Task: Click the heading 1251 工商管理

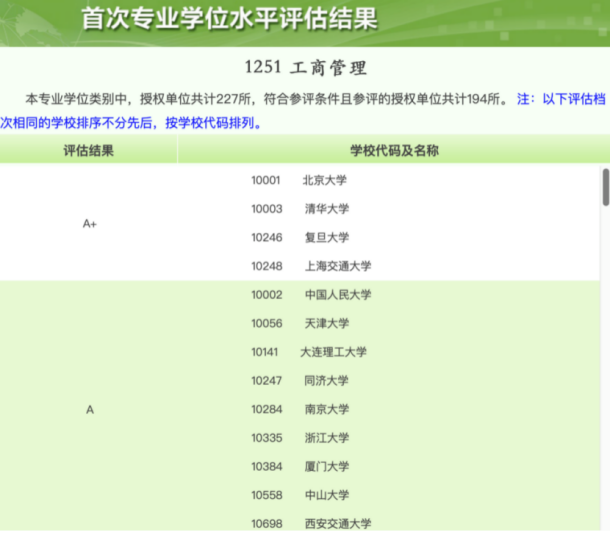Action: coord(306,68)
